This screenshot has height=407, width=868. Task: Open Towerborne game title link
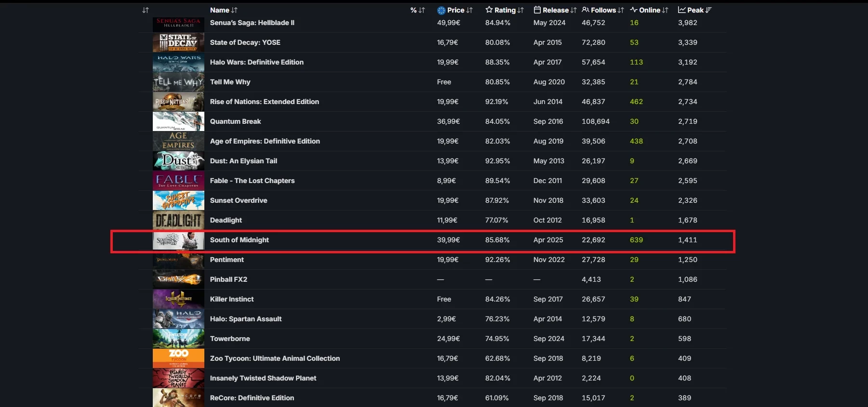229,339
